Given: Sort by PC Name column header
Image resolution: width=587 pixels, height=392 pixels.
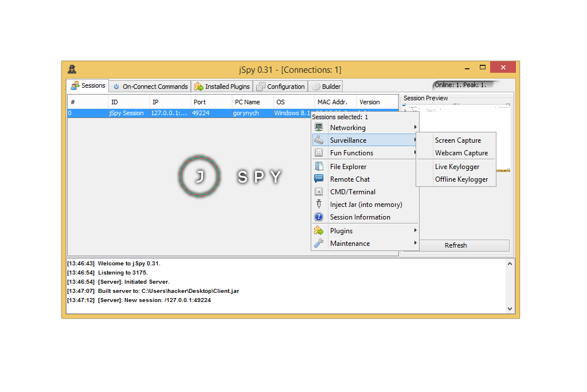Looking at the screenshot, I should pos(253,102).
